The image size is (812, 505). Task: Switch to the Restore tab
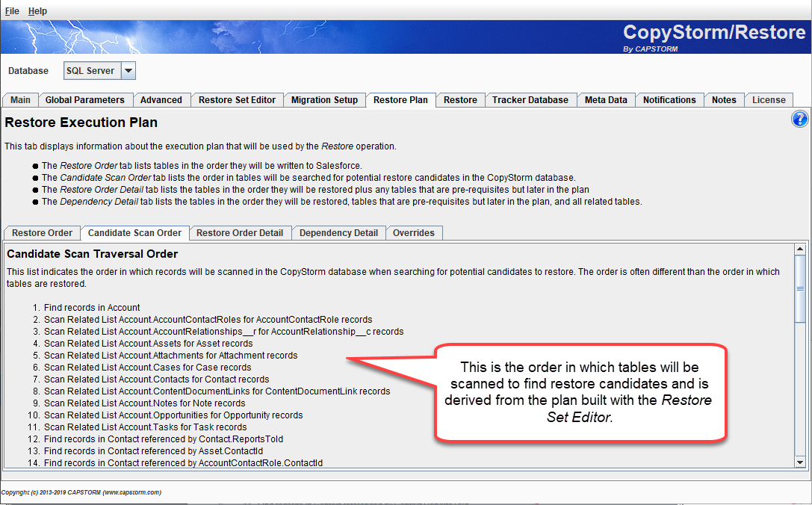(x=460, y=100)
